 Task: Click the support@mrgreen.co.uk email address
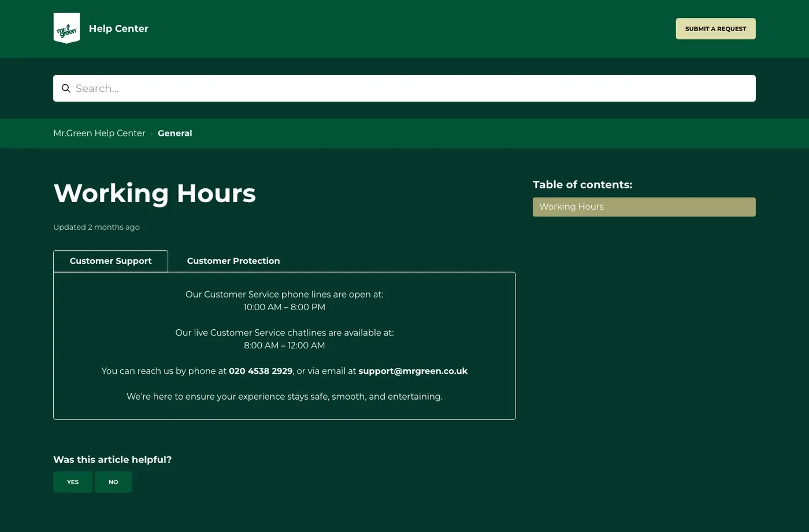click(x=413, y=371)
